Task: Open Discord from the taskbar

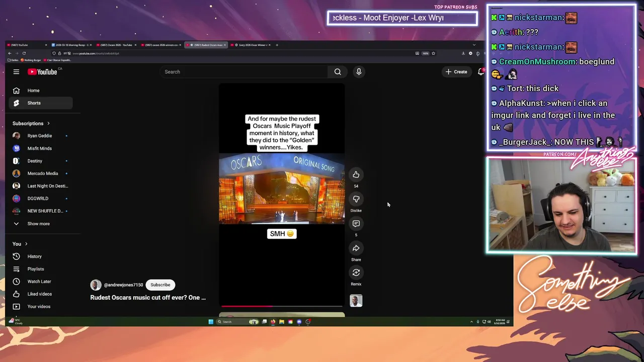Action: 299,322
